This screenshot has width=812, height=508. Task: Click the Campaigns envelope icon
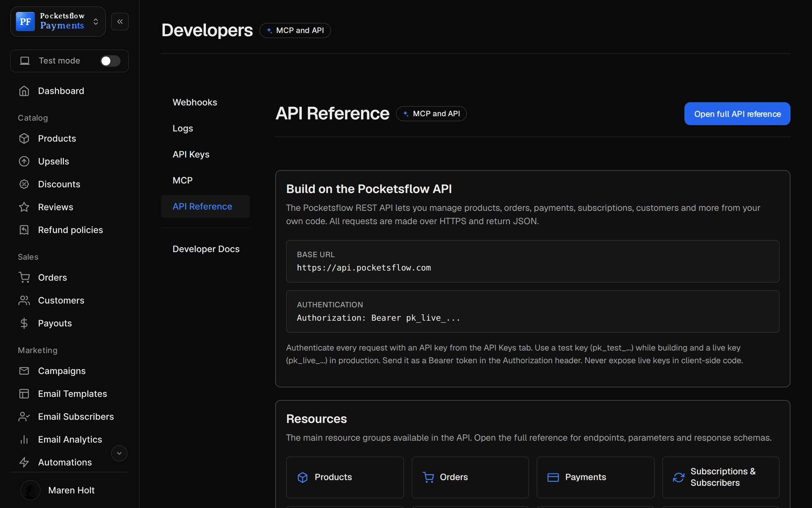tap(24, 371)
